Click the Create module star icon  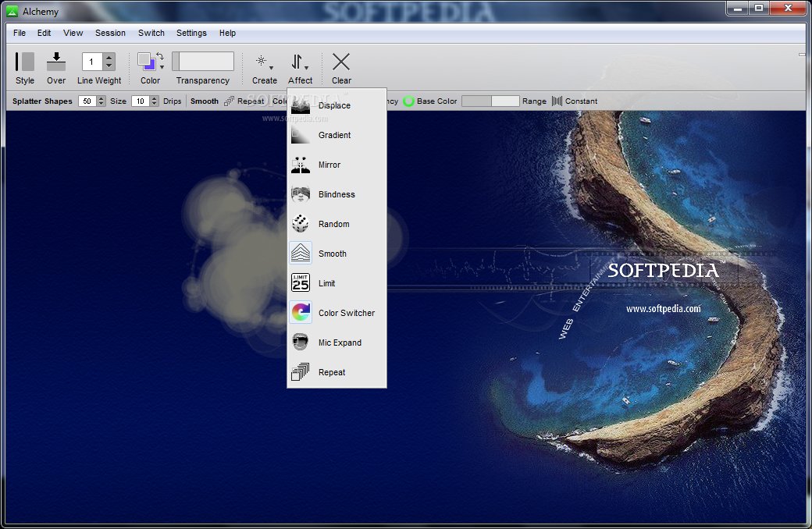[x=261, y=61]
